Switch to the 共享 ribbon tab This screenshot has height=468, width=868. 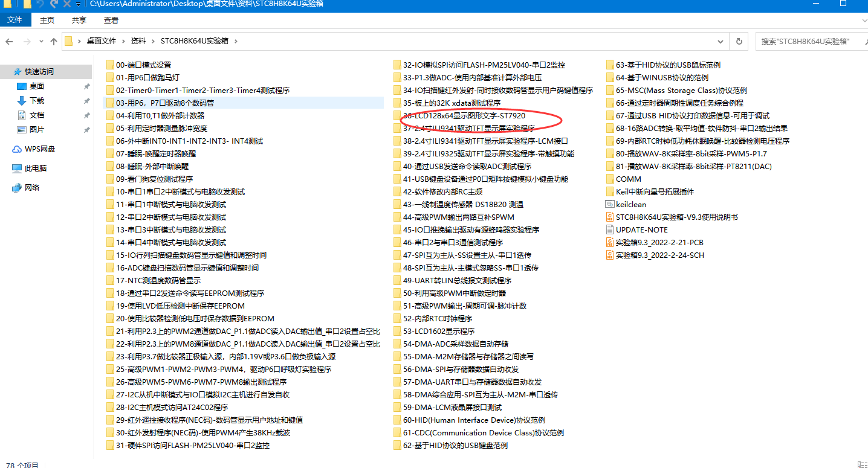coord(79,20)
